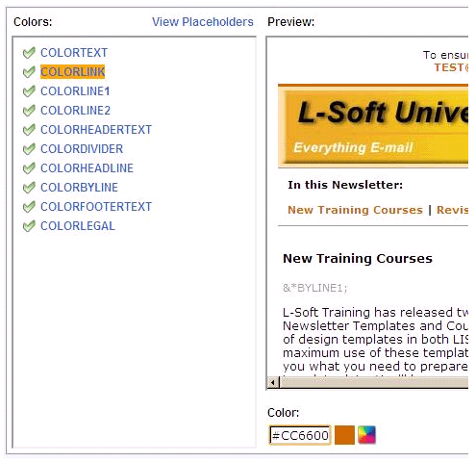476x462 pixels.
Task: Select the COLORLEGAL placeholder
Action: pos(78,226)
